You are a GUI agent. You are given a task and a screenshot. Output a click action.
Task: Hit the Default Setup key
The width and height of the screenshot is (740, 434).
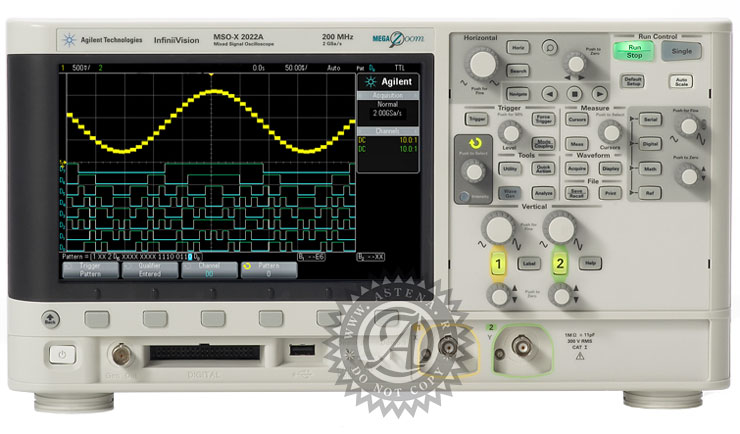pyautogui.click(x=632, y=81)
